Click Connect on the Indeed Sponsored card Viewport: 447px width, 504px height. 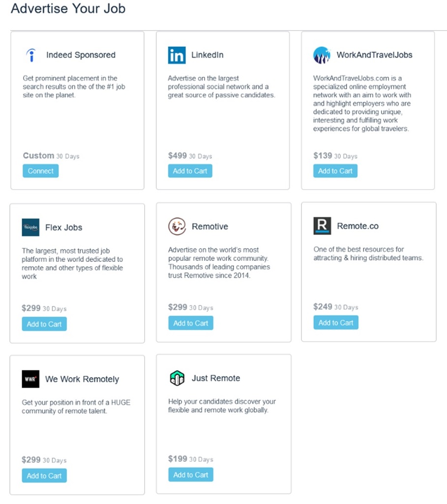[40, 171]
